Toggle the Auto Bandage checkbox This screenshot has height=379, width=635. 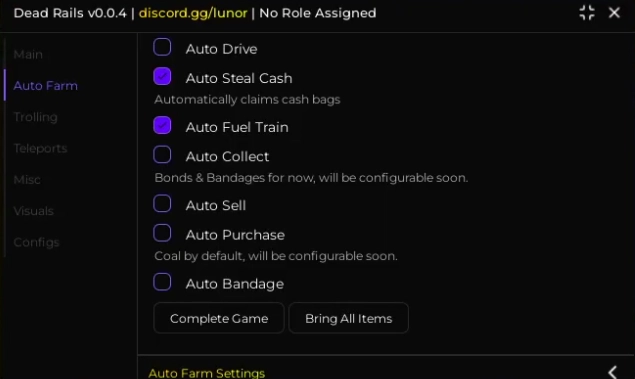(x=162, y=282)
